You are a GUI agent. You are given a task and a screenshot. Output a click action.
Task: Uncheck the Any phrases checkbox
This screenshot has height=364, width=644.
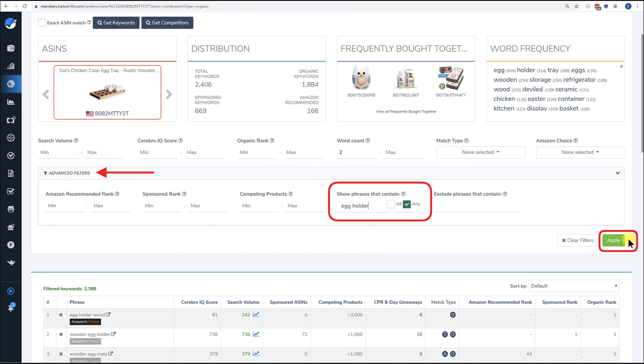point(406,204)
